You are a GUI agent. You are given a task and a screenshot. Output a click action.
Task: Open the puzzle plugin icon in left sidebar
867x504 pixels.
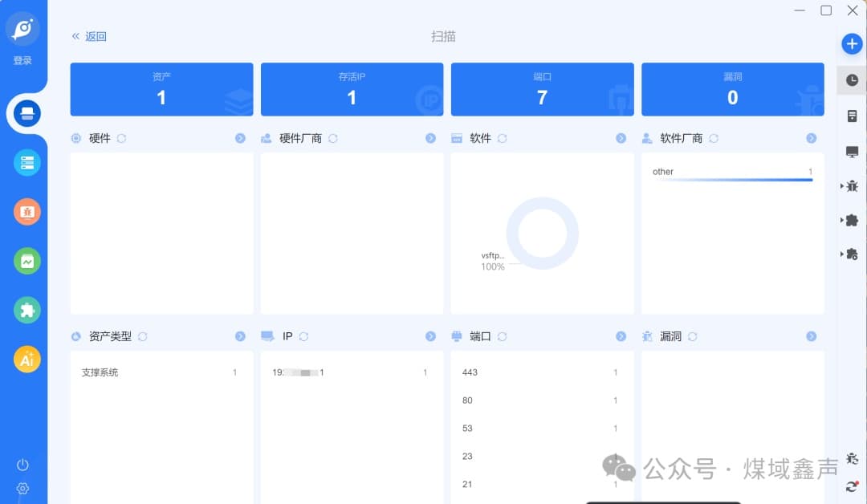click(27, 310)
